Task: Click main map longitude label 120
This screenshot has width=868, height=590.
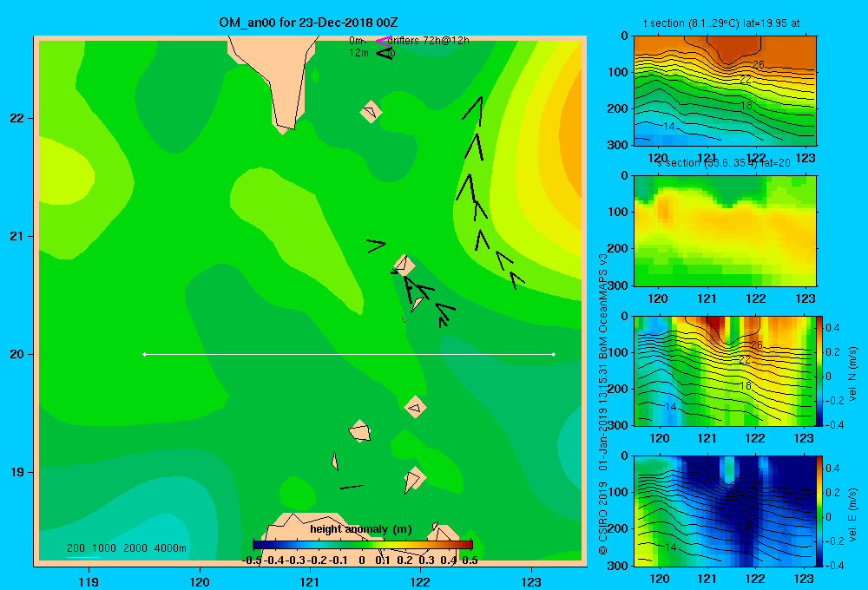Action: pyautogui.click(x=200, y=581)
